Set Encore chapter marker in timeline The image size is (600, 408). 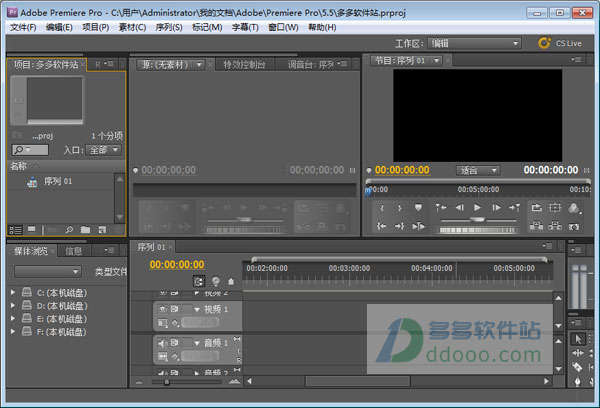coord(216,282)
